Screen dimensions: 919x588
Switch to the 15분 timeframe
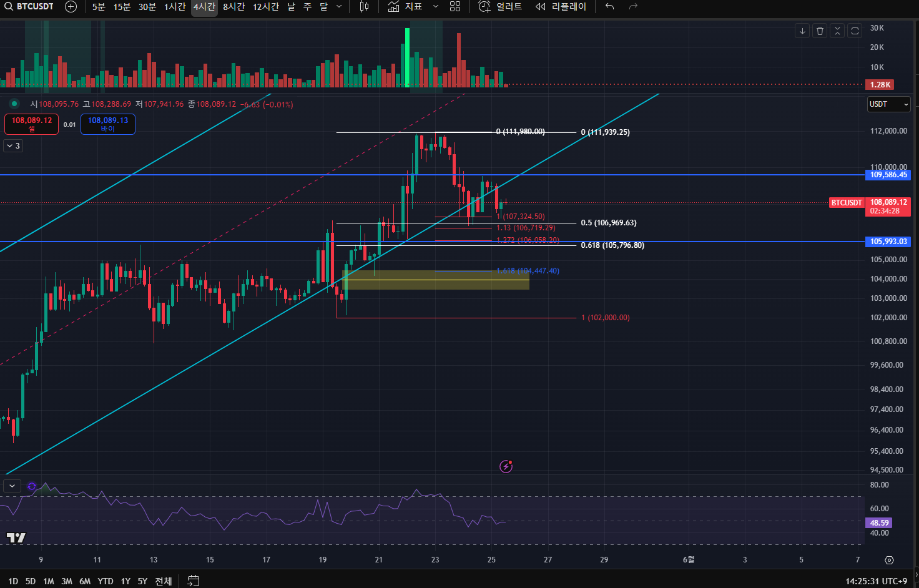[x=122, y=7]
